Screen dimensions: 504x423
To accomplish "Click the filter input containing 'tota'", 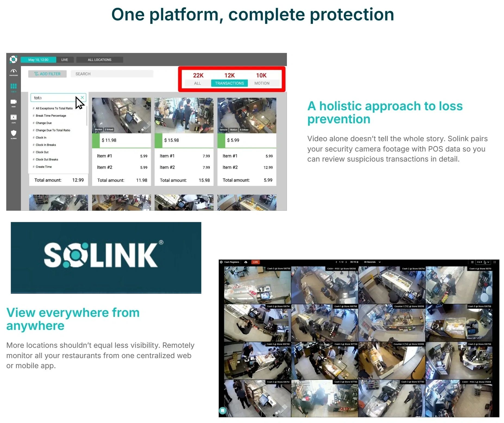I will [58, 98].
